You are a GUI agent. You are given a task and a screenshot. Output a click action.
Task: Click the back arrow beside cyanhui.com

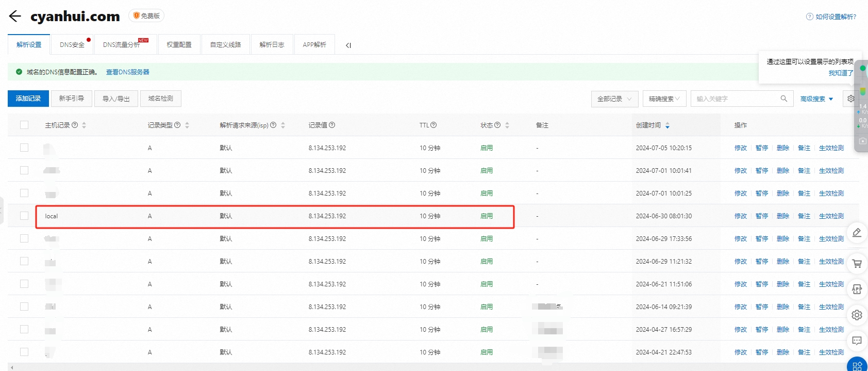coord(15,17)
